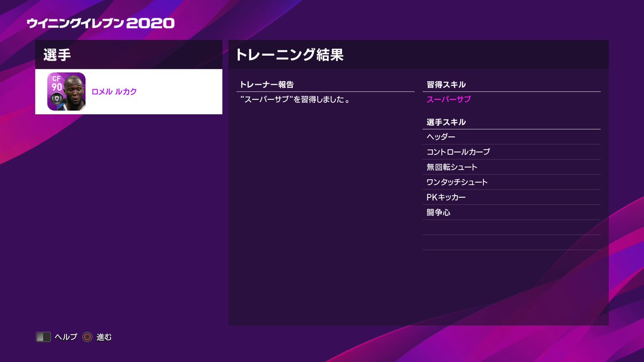The height and width of the screenshot is (362, 644).
Task: Click the 習得スキル heading
Action: 446,85
